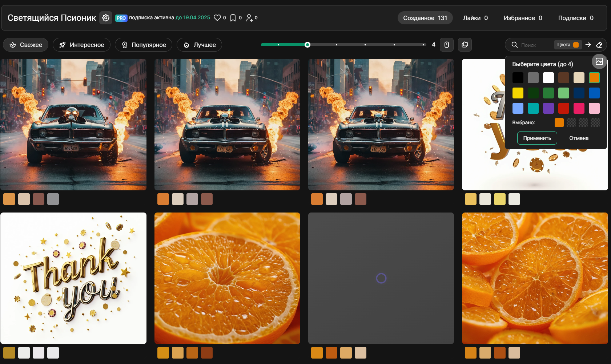The image size is (611, 364).
Task: Pick the purple color swatch
Action: pos(548,108)
